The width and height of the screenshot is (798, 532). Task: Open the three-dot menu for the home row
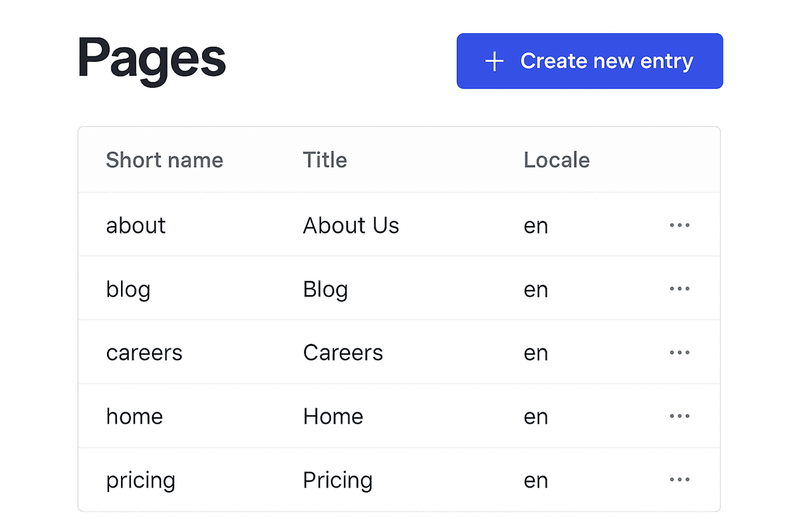[x=680, y=416]
